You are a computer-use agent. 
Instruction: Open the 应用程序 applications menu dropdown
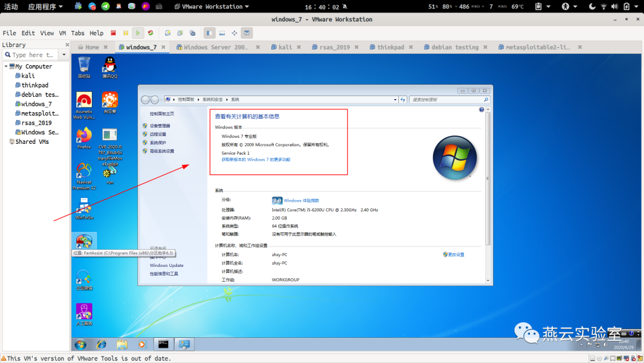[x=45, y=7]
